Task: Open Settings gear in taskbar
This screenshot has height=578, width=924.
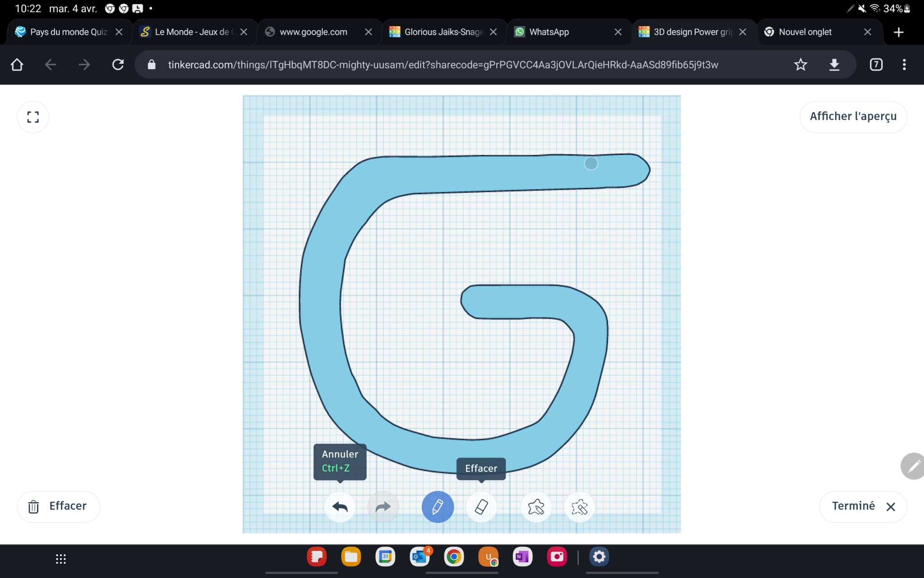Action: coord(599,557)
